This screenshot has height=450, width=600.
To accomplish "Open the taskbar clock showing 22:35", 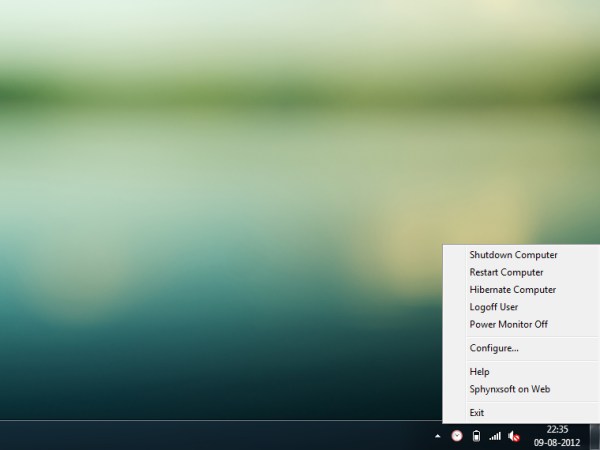I will [x=557, y=436].
